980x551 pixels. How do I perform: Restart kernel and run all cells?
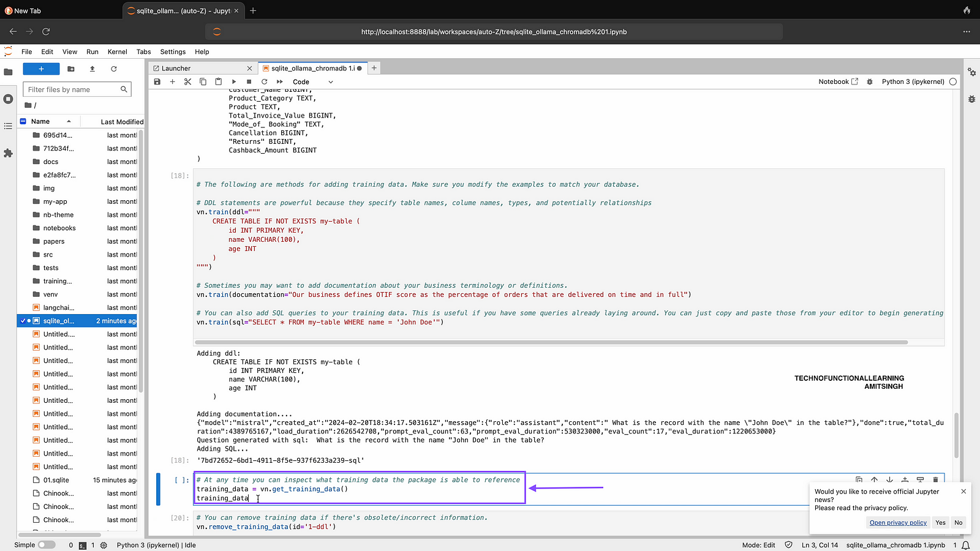click(x=280, y=81)
